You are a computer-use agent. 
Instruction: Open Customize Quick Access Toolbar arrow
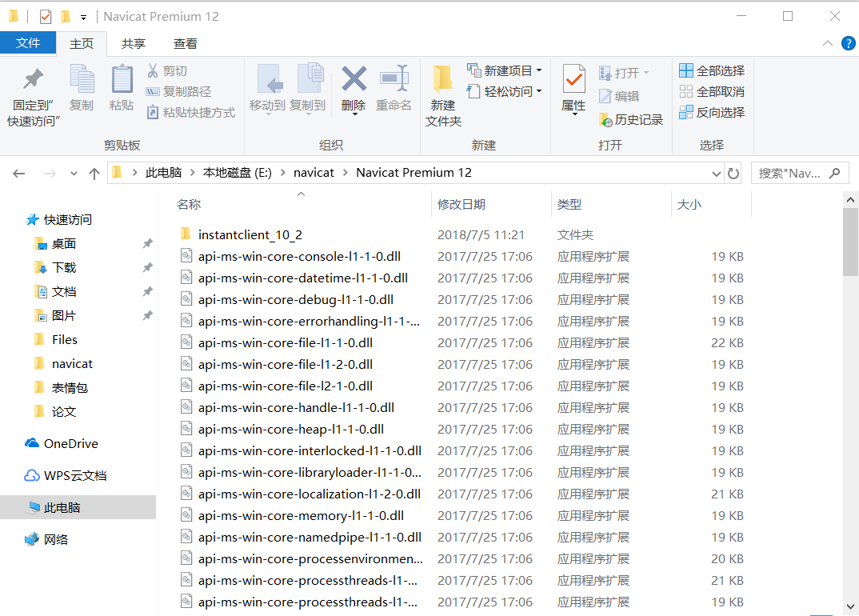tap(83, 18)
